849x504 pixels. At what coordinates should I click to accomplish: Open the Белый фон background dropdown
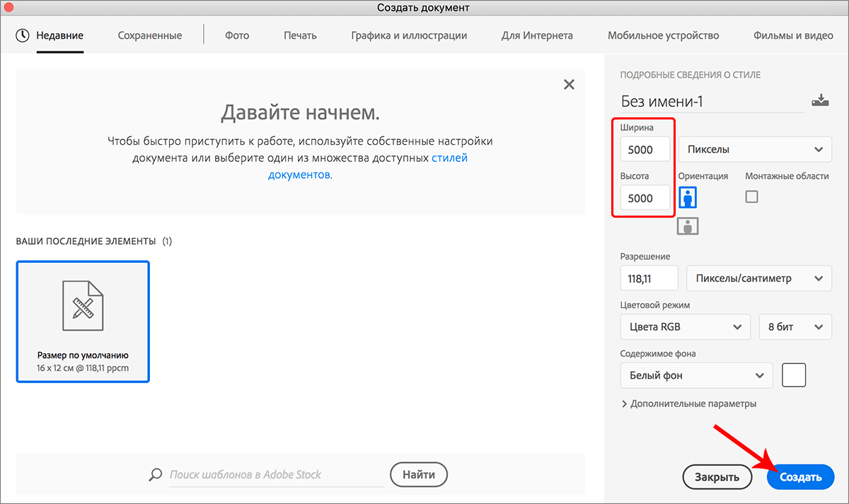point(696,375)
